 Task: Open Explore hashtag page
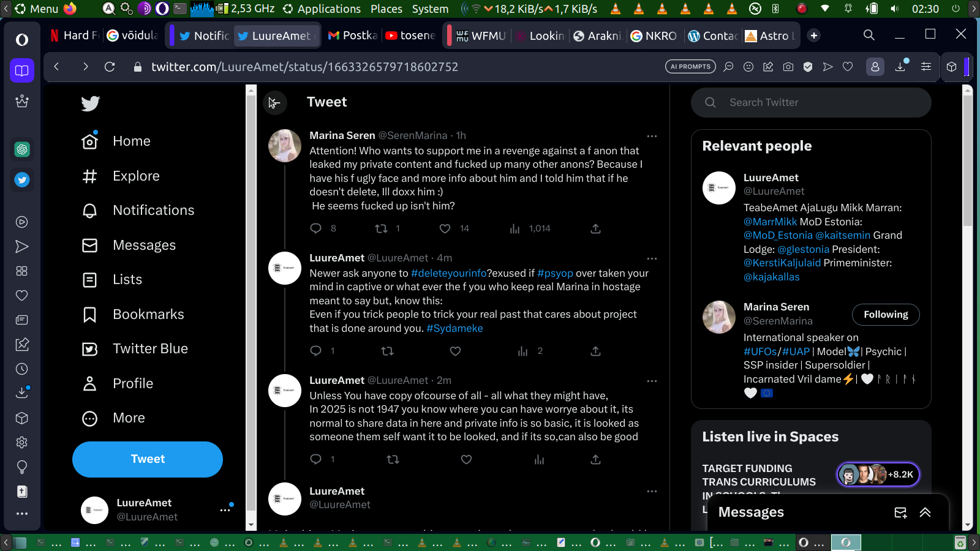click(121, 176)
